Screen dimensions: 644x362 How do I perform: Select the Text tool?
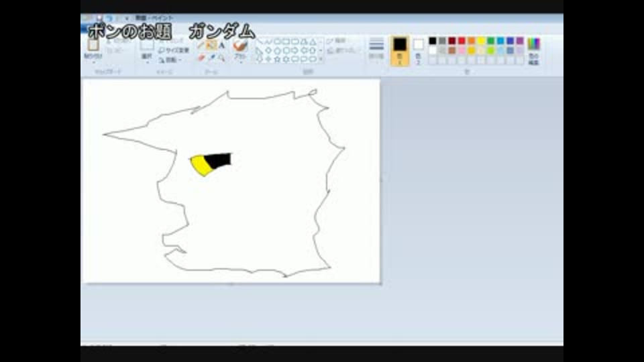[222, 45]
